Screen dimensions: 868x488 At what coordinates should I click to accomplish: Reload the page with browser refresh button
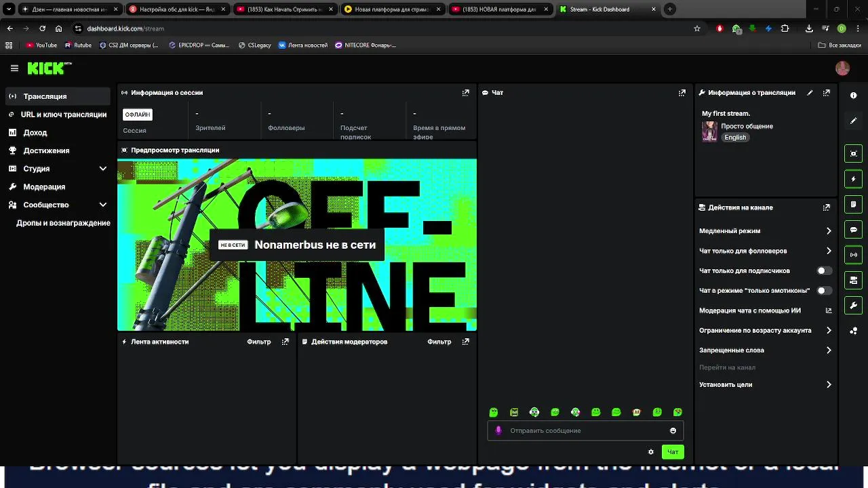[x=42, y=28]
